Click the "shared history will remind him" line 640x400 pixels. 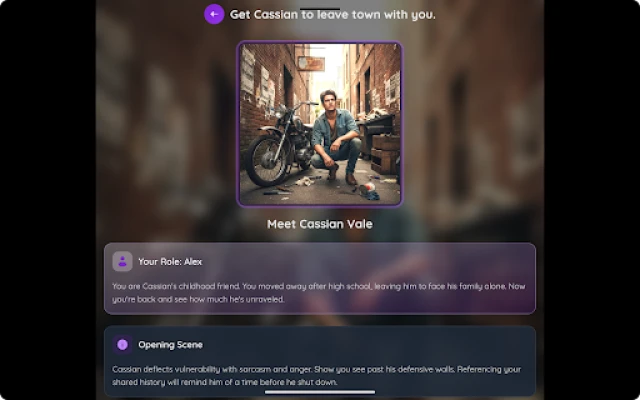click(225, 382)
